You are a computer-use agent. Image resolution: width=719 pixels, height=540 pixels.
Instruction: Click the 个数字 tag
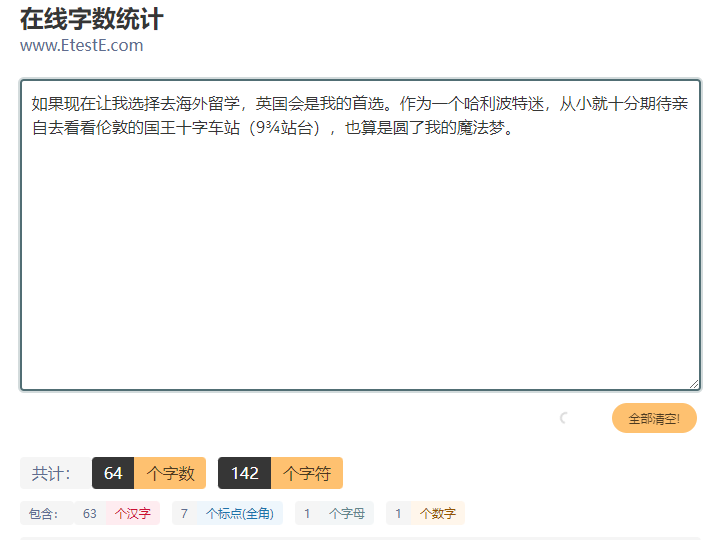[438, 513]
